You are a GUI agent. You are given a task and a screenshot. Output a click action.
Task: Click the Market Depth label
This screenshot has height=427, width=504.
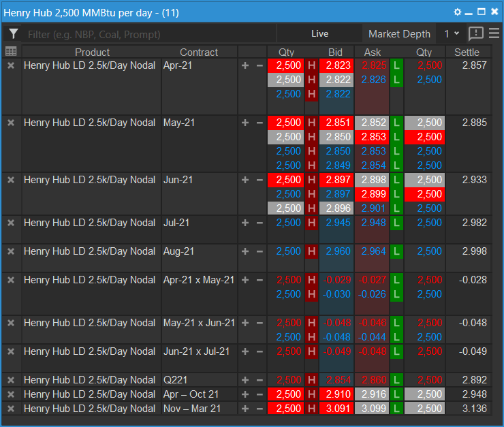click(399, 34)
